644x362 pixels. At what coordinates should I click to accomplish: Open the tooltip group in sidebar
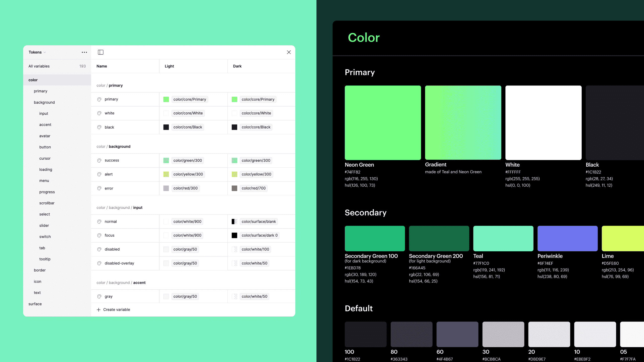[x=45, y=259]
